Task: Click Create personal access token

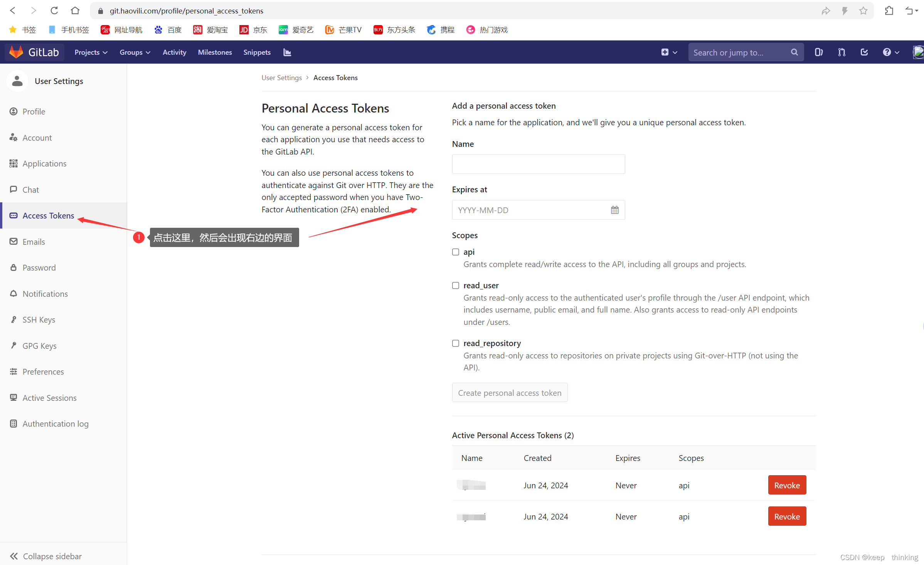Action: coord(510,392)
